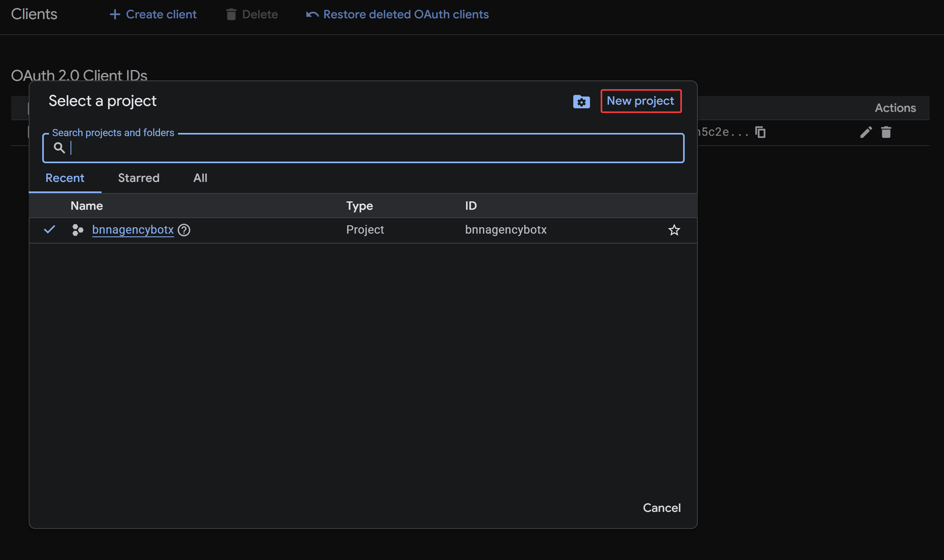
Task: Click the Type column header
Action: pos(360,206)
